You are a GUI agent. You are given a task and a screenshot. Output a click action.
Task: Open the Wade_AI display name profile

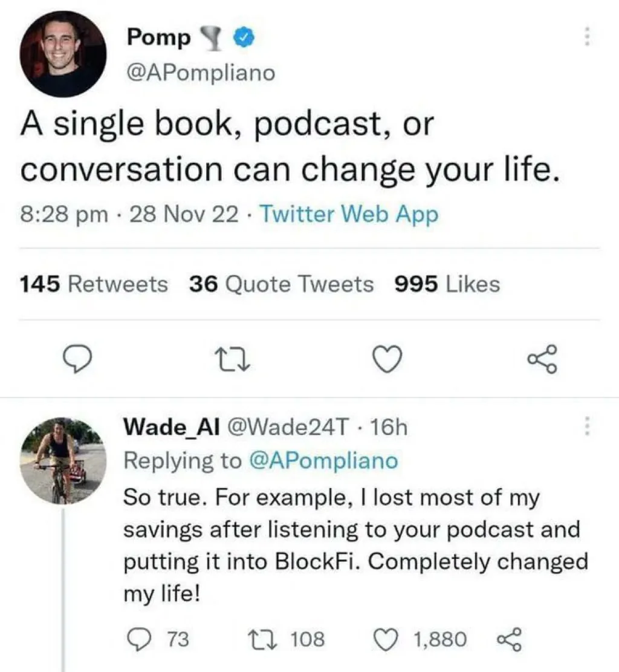tap(171, 428)
